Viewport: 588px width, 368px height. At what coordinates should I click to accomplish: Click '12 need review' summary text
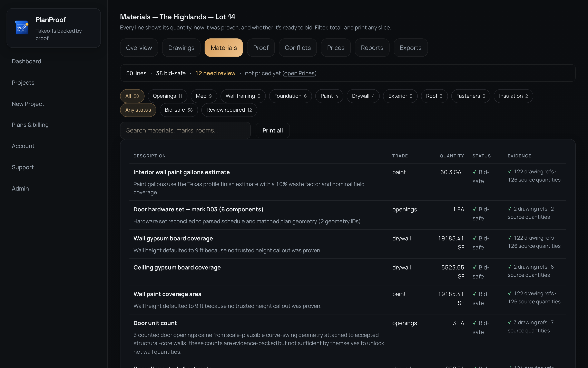click(x=215, y=73)
